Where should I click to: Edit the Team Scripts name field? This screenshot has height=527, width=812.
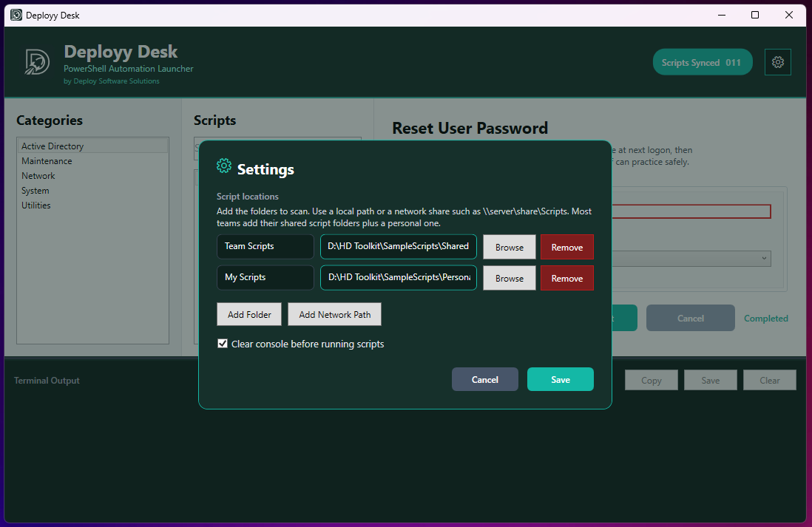[265, 246]
